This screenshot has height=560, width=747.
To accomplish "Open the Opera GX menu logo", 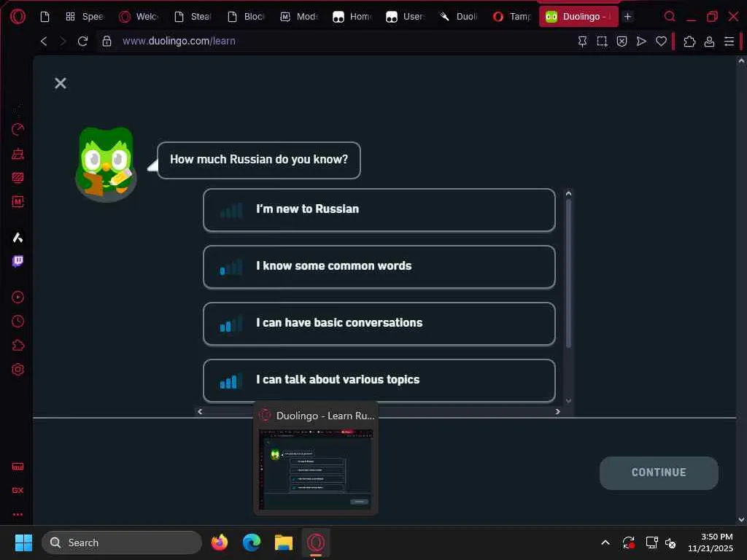I will pyautogui.click(x=18, y=17).
